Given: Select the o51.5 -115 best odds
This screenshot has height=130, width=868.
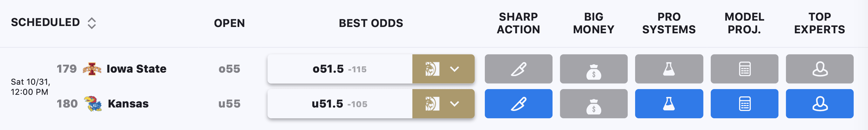Looking at the screenshot, I should click(340, 69).
